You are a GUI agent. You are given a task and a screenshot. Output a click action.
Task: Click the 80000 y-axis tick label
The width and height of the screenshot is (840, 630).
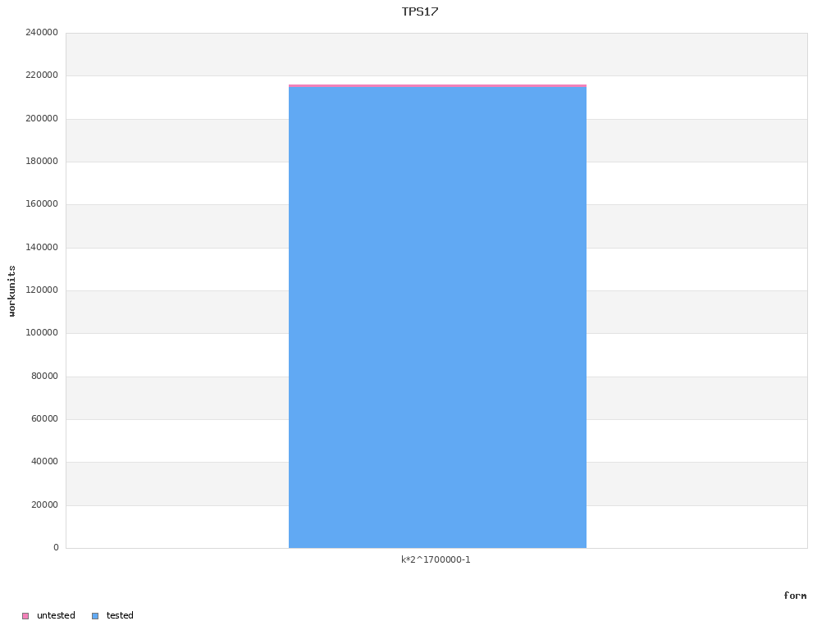[44, 377]
